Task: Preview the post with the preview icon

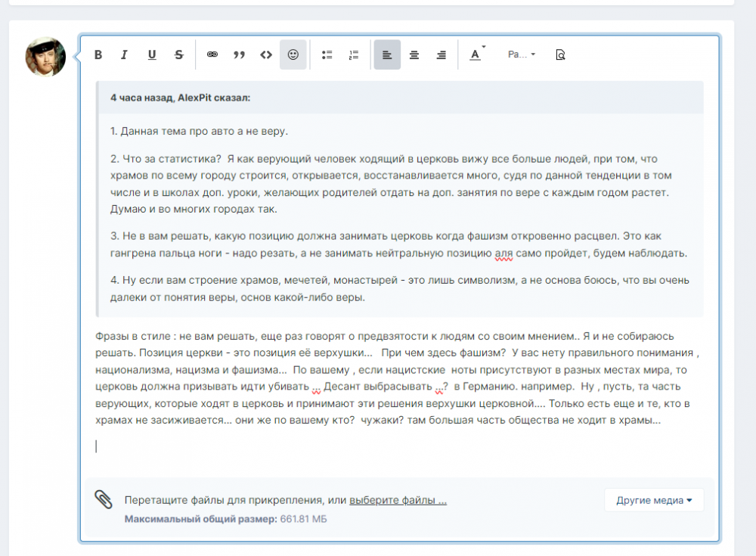Action: click(560, 54)
